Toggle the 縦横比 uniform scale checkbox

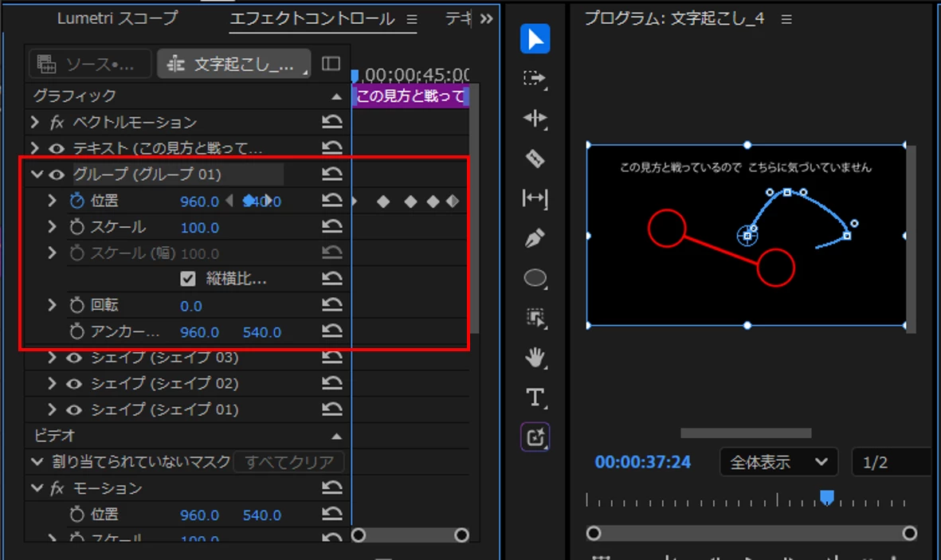[x=188, y=279]
